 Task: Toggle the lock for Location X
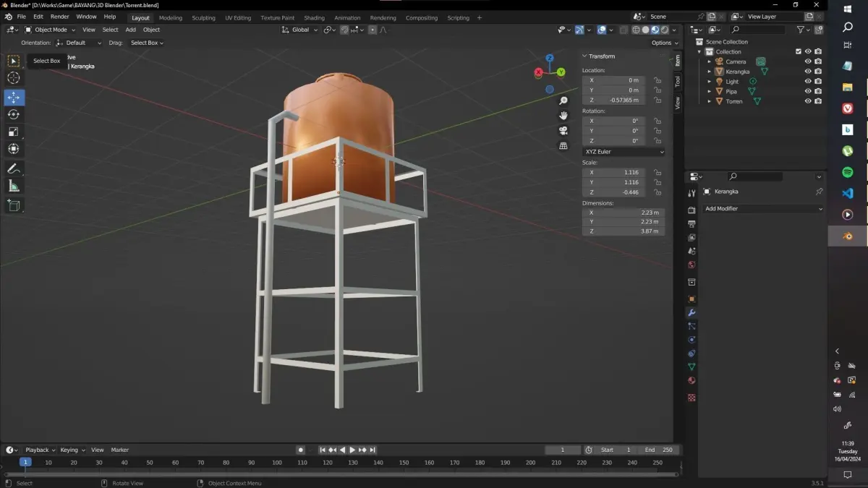pos(657,80)
